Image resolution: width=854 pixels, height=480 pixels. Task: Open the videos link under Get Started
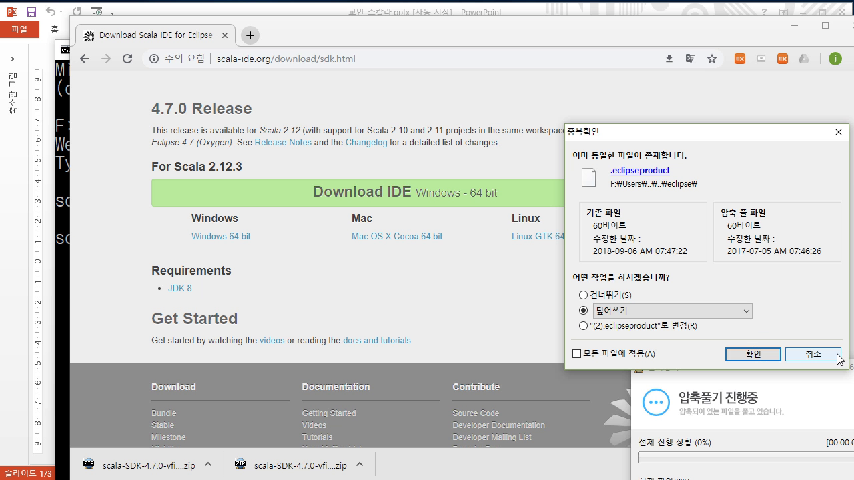[272, 341]
